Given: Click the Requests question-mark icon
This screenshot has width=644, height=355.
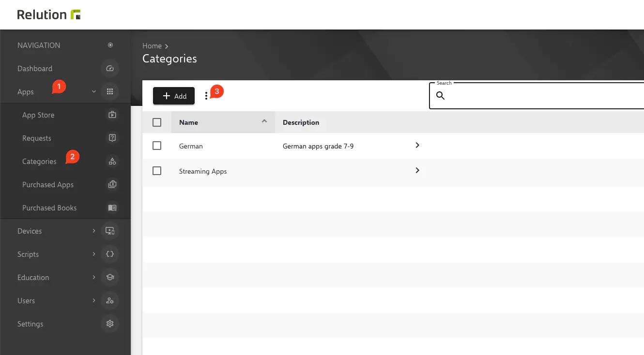Looking at the screenshot, I should point(112,138).
